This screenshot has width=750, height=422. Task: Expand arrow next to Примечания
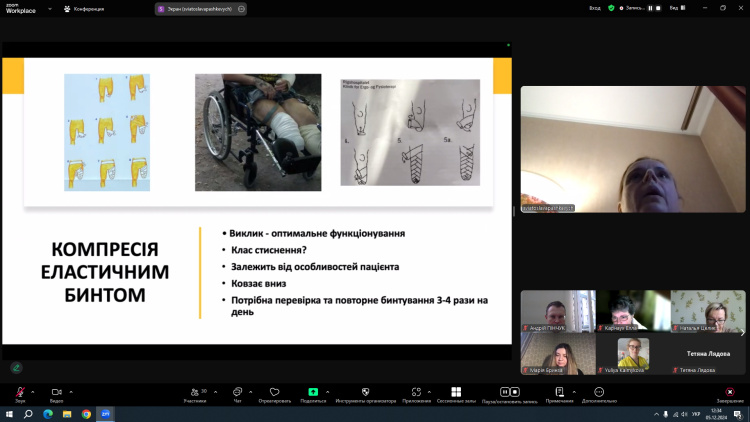[x=574, y=392]
